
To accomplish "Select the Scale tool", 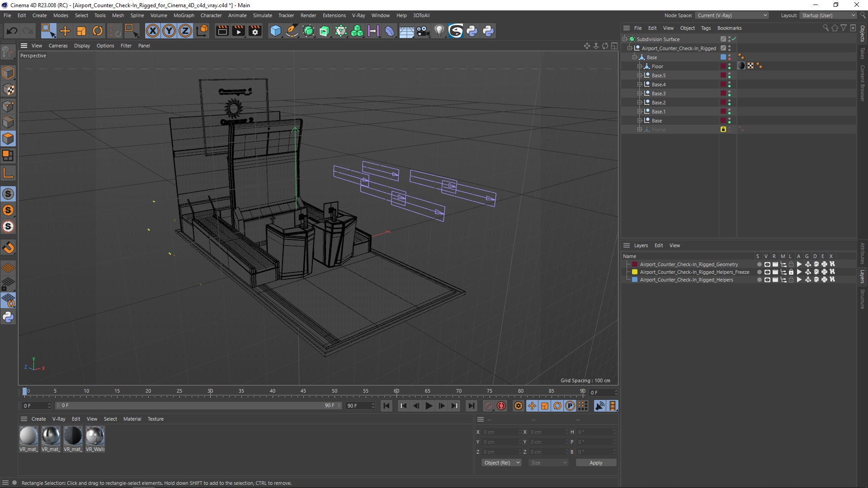I will click(81, 31).
